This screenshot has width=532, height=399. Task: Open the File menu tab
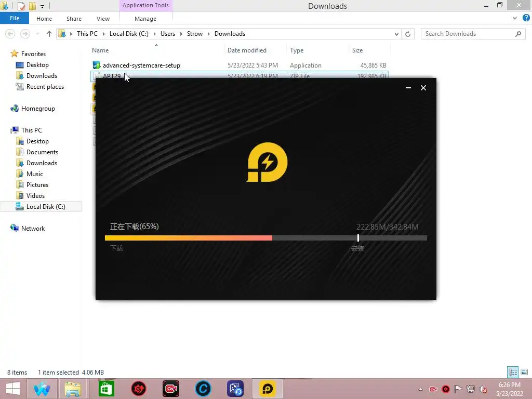(14, 18)
